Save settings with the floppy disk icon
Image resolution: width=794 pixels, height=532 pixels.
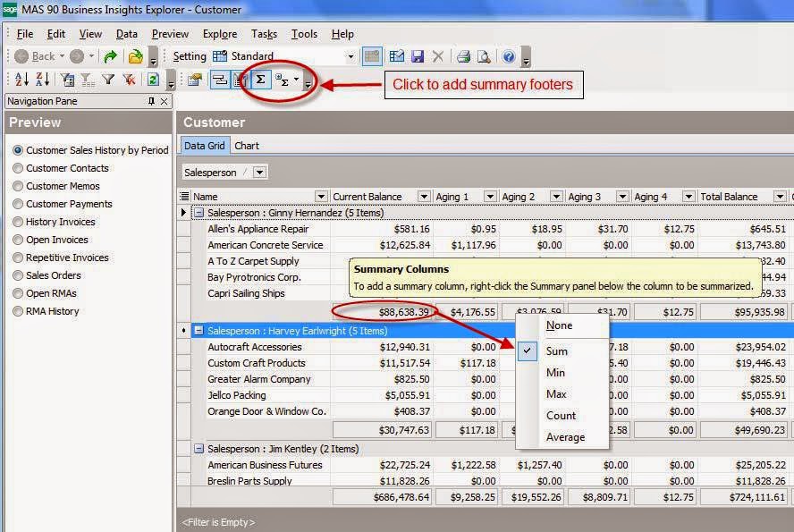(418, 56)
